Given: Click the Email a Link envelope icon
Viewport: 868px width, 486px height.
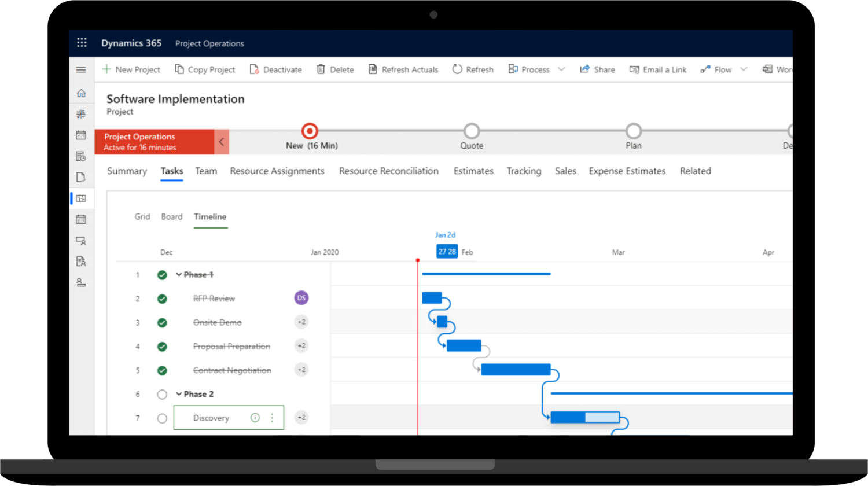Looking at the screenshot, I should [634, 69].
